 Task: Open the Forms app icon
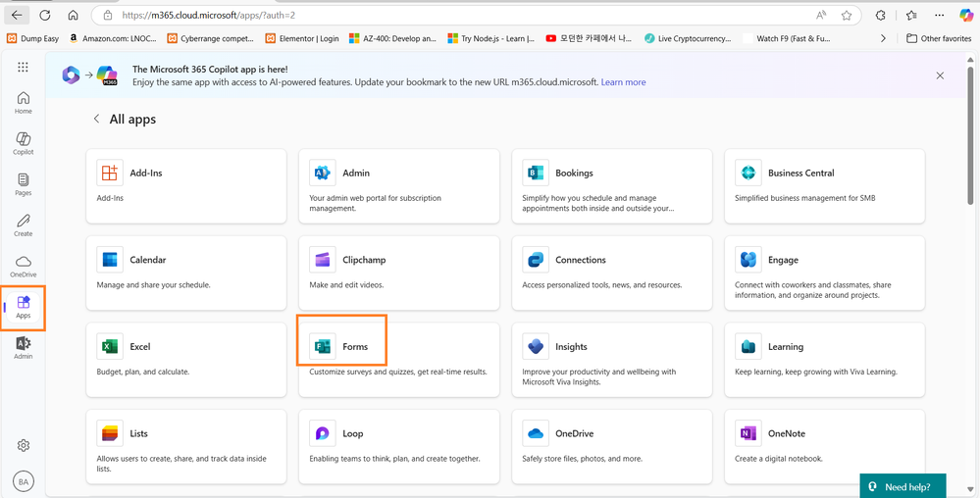coord(323,347)
